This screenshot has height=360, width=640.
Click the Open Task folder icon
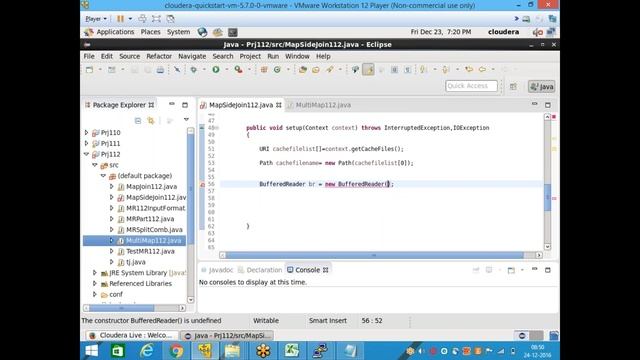pos(316,70)
